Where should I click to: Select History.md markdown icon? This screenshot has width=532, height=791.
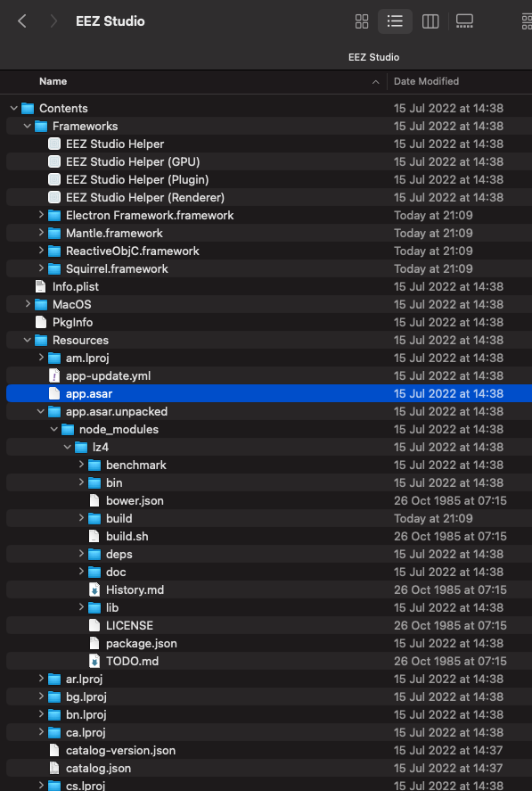point(94,589)
